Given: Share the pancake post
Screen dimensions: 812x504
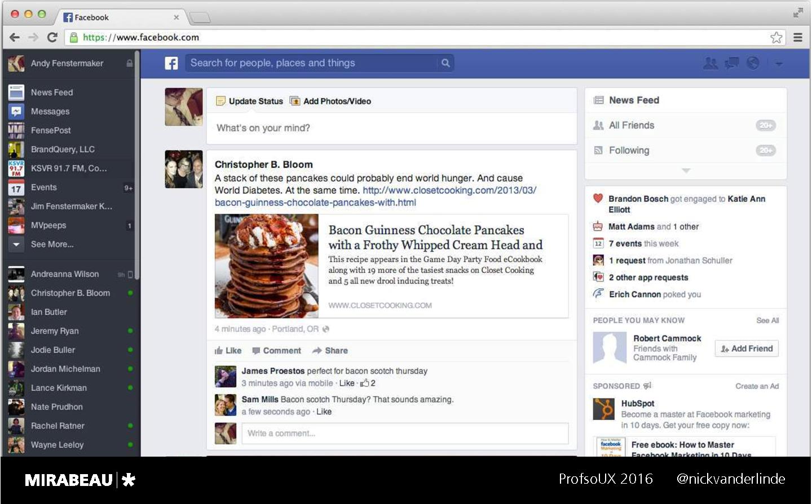Looking at the screenshot, I should click(x=330, y=351).
